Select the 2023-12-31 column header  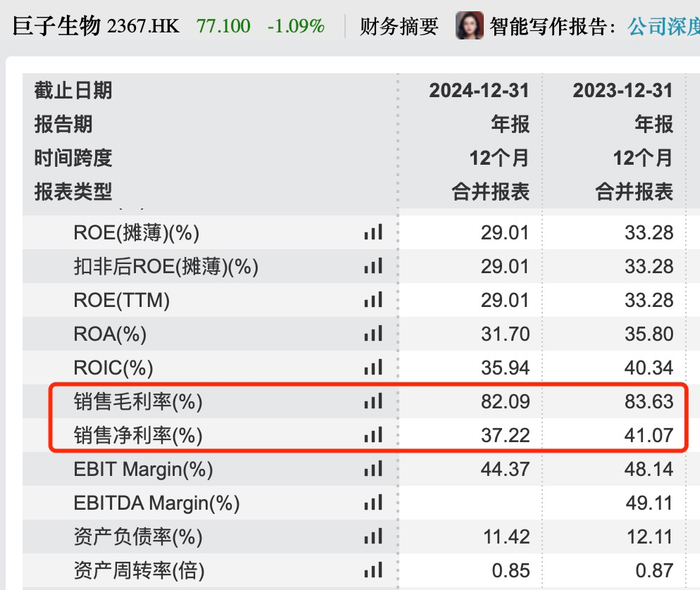click(623, 91)
